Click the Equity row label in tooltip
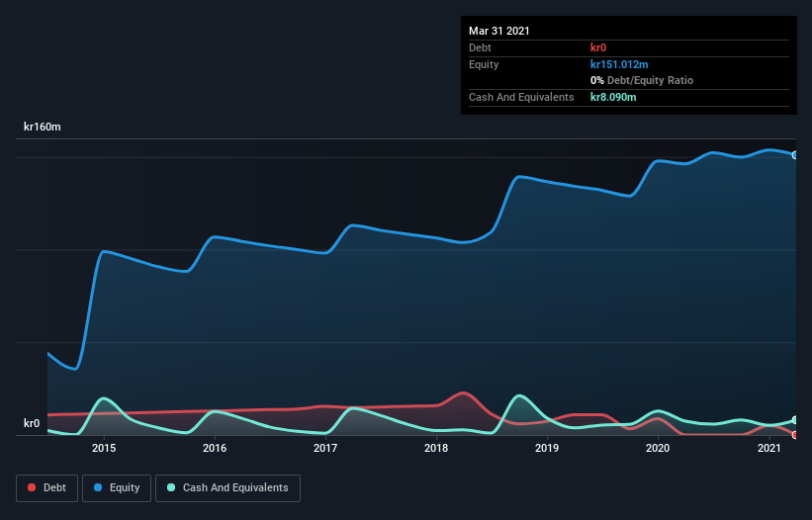 pyautogui.click(x=484, y=64)
